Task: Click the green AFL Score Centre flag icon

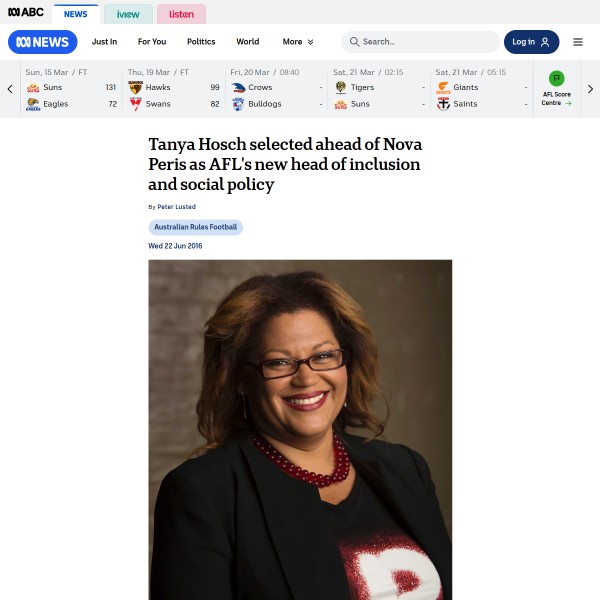Action: coord(556,78)
